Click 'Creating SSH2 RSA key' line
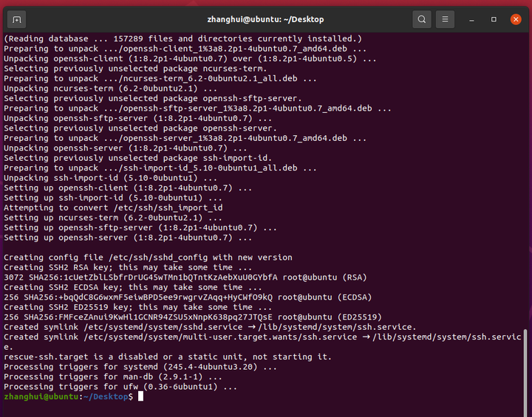The image size is (532, 417). [128, 267]
